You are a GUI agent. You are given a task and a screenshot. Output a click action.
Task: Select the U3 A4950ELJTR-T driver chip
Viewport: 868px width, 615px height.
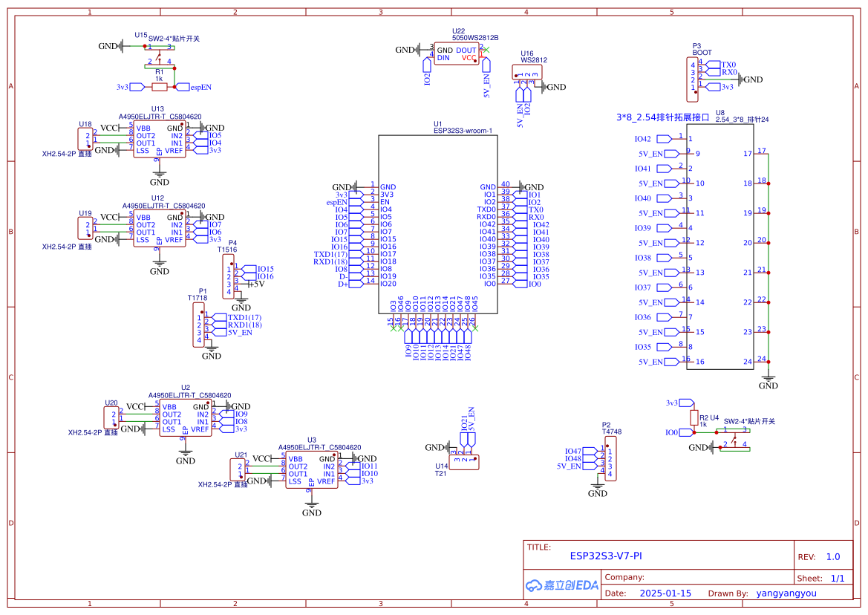(x=312, y=470)
